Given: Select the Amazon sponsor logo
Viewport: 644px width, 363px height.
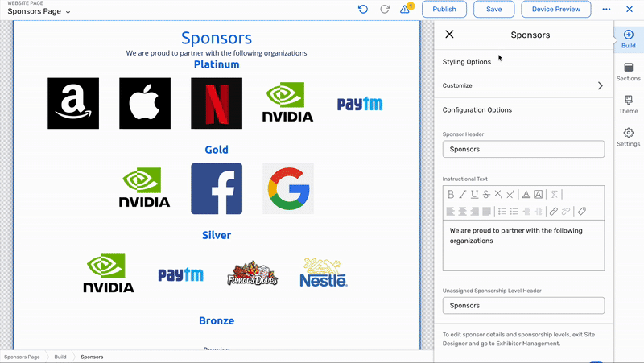Looking at the screenshot, I should click(x=73, y=103).
